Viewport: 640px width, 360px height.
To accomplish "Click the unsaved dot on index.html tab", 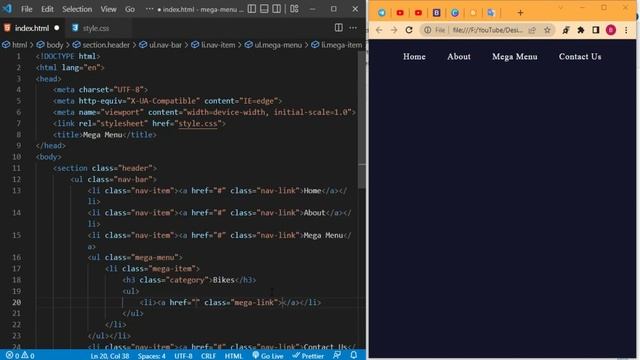I will tap(57, 28).
